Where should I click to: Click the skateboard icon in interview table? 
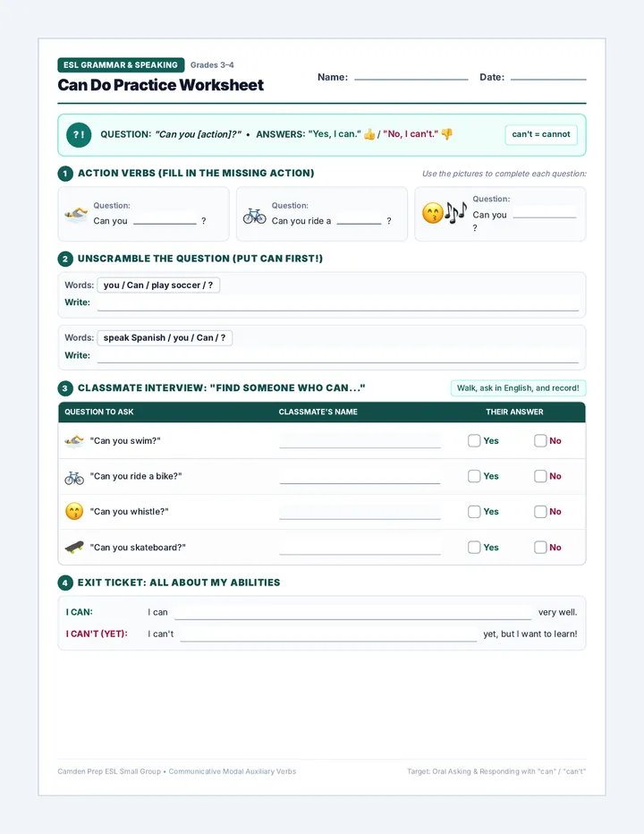pyautogui.click(x=74, y=547)
